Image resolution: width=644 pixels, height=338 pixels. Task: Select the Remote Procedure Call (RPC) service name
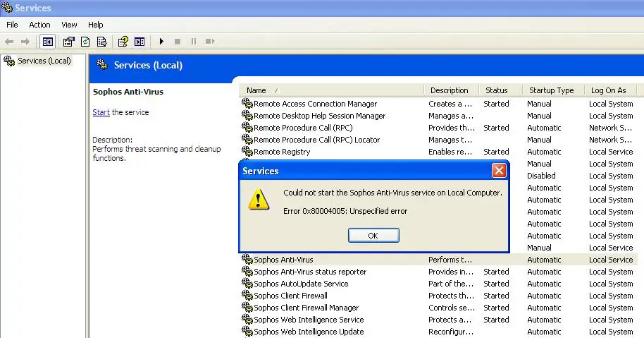click(x=303, y=128)
